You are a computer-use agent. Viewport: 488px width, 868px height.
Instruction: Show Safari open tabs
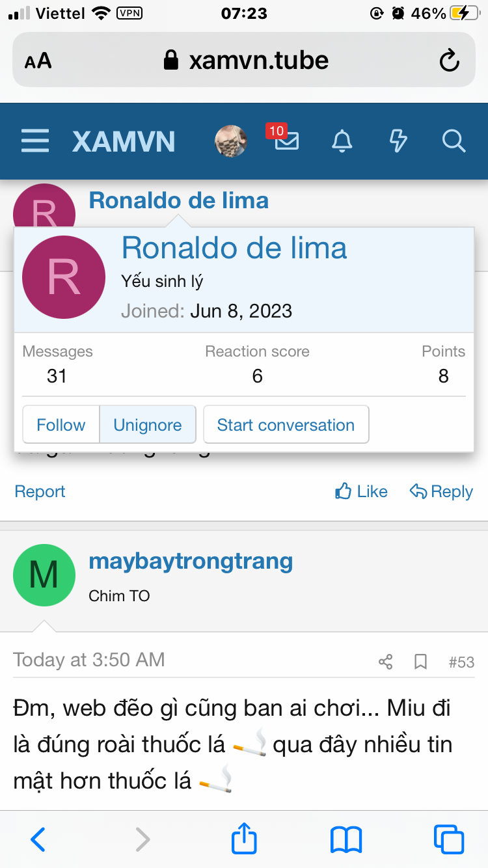[x=448, y=839]
